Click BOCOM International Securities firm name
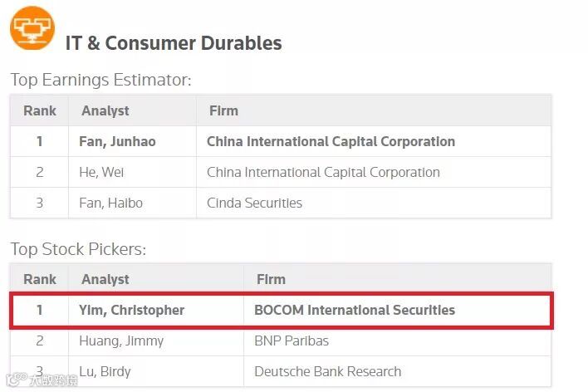Image resolution: width=588 pixels, height=392 pixels. 355,310
